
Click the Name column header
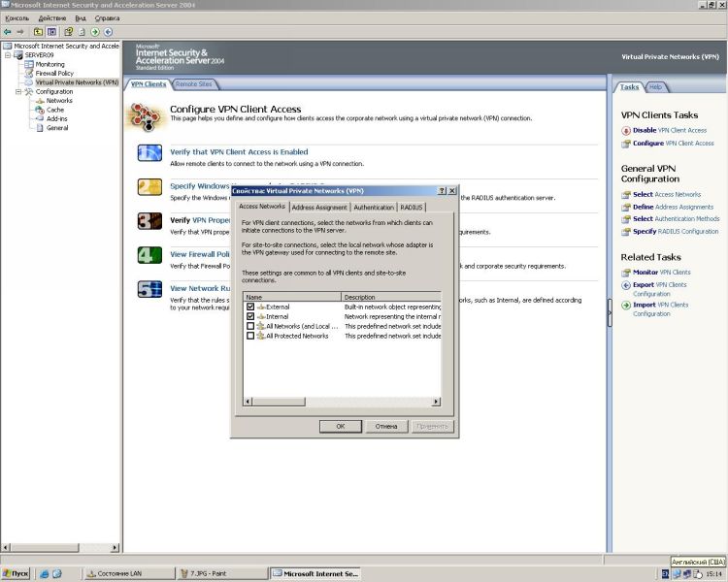(x=292, y=297)
